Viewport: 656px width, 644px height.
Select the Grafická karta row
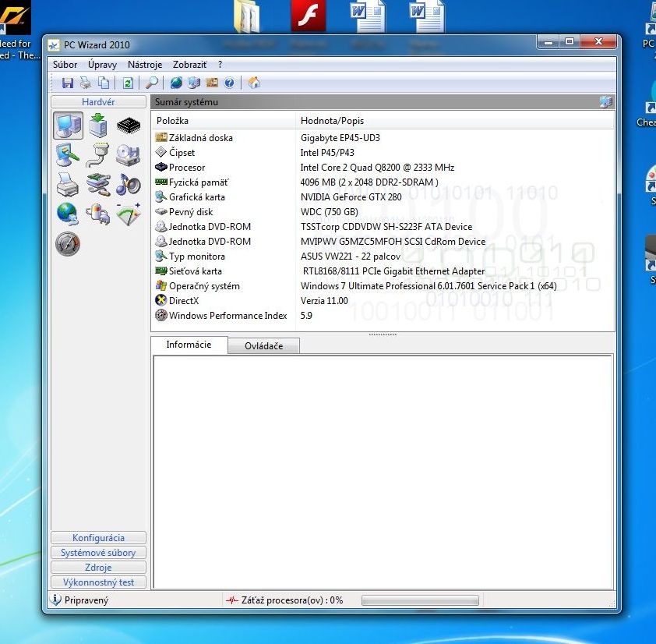[x=196, y=197]
